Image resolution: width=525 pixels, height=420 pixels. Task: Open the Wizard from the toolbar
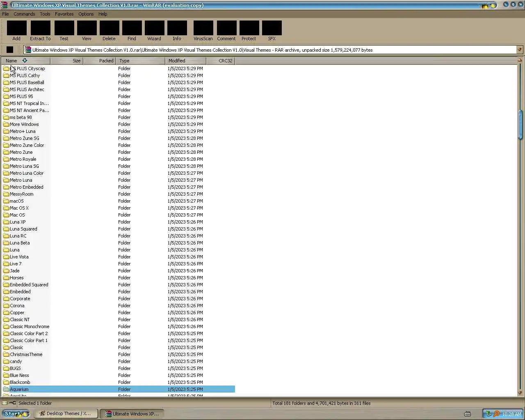click(154, 31)
